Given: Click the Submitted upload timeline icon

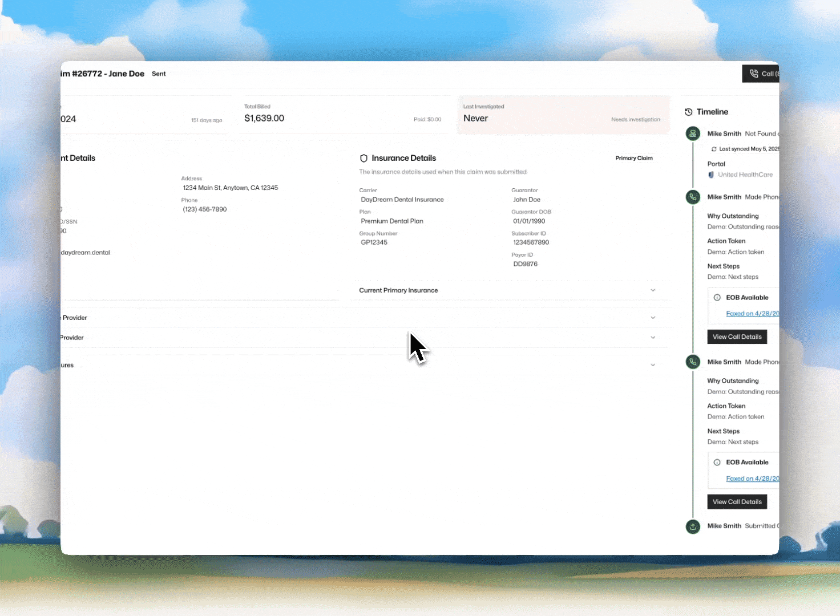Looking at the screenshot, I should (693, 526).
